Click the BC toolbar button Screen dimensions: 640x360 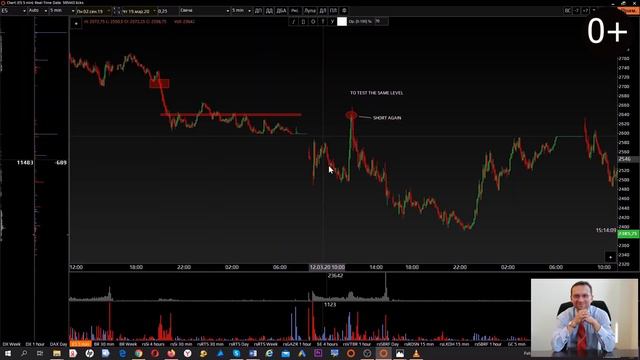pos(567,11)
